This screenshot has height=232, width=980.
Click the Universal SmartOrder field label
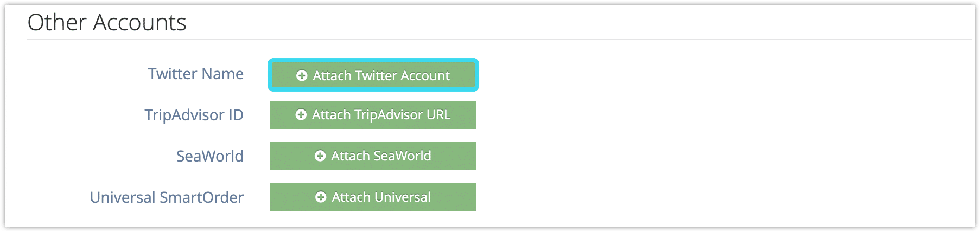coord(167,197)
